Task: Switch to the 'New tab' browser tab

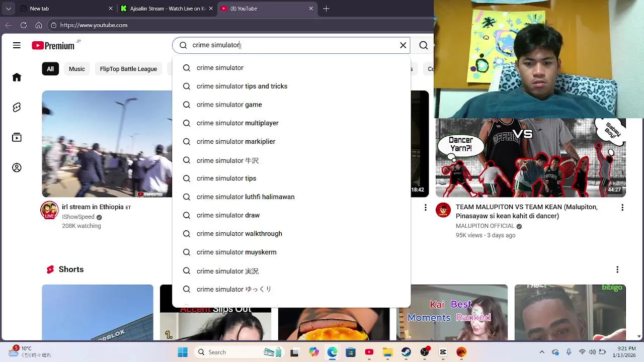Action: [x=66, y=9]
